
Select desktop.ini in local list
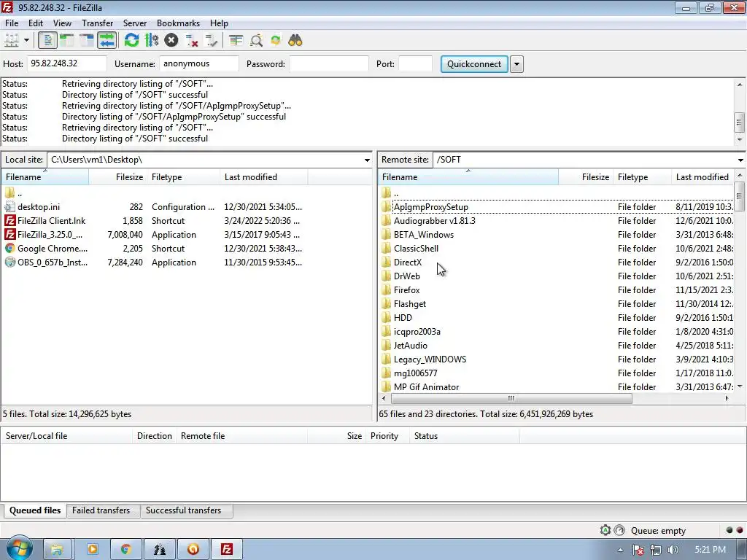pyautogui.click(x=39, y=207)
